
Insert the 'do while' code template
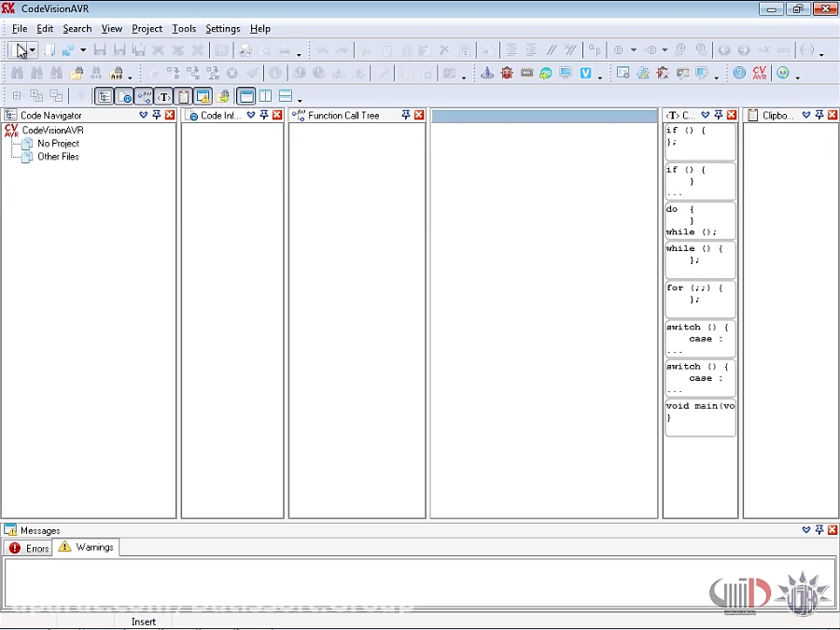pos(700,220)
